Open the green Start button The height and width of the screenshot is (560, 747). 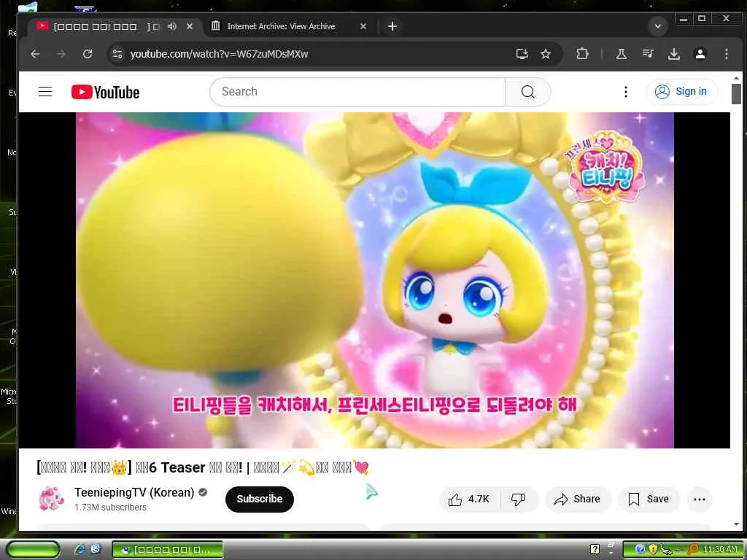(x=34, y=549)
